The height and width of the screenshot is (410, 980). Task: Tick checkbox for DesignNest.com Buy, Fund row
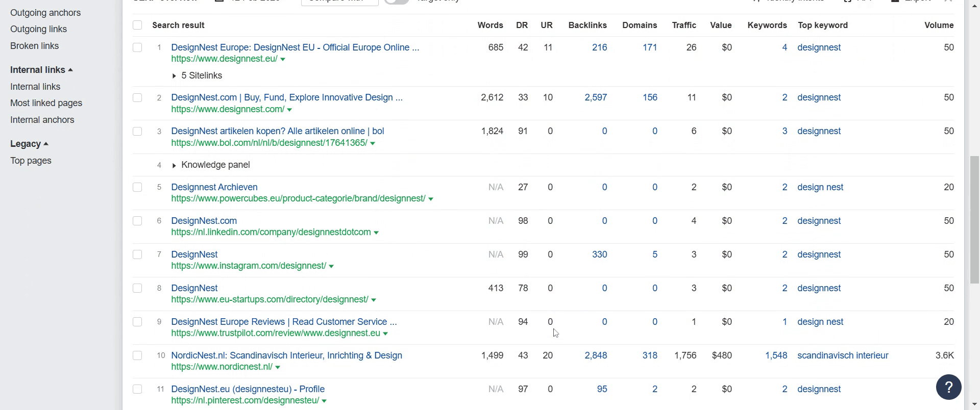[137, 97]
